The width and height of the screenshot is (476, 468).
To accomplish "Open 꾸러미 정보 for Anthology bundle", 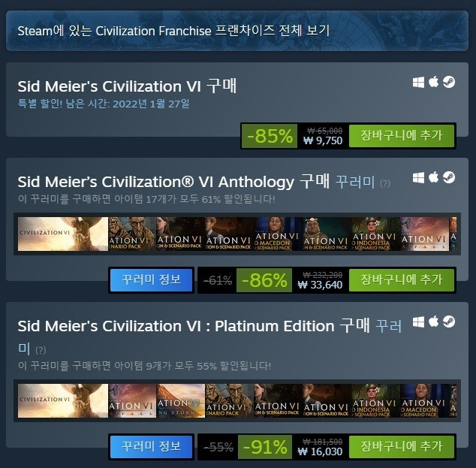I will (151, 279).
